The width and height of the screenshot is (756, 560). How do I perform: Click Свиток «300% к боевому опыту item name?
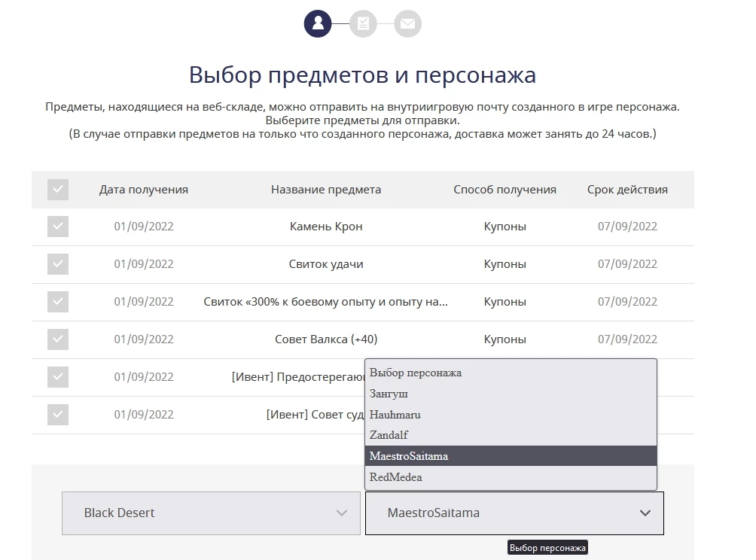326,302
